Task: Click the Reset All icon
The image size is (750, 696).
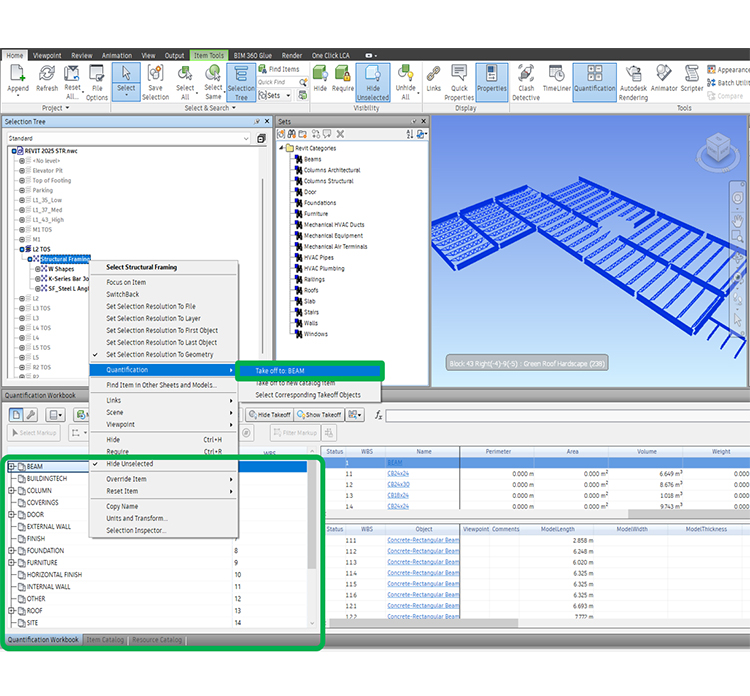Action: coord(72,82)
